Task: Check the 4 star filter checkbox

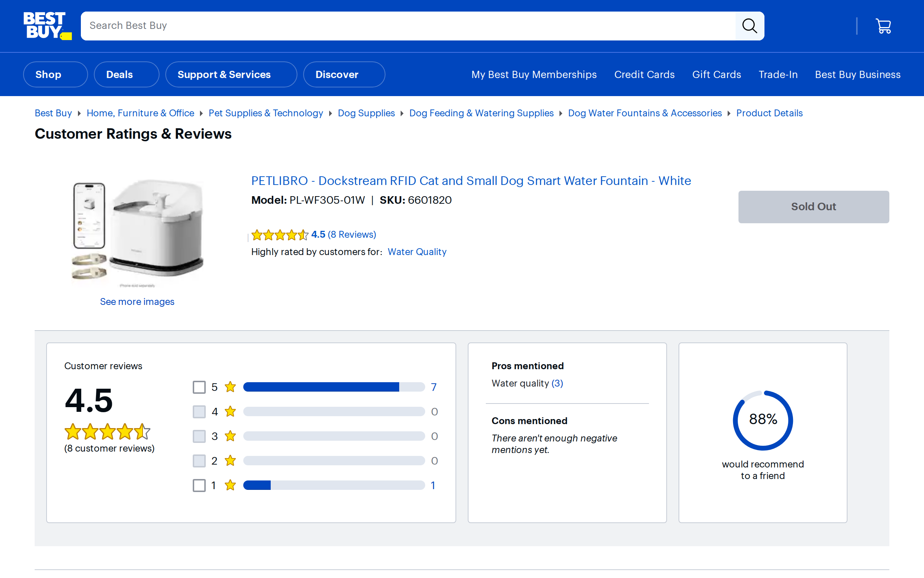Action: point(199,412)
